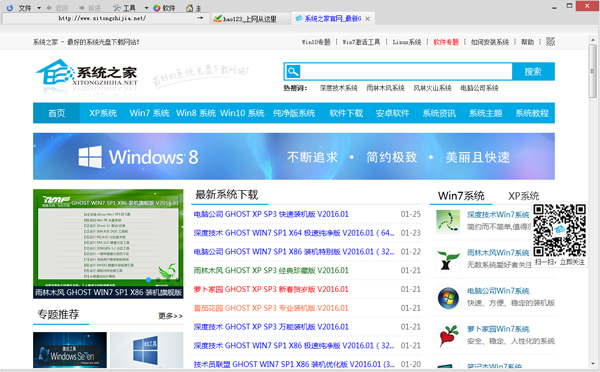Click the 雨林木风 tree sprout icon
Screen dimensions: 600x372
click(448, 259)
